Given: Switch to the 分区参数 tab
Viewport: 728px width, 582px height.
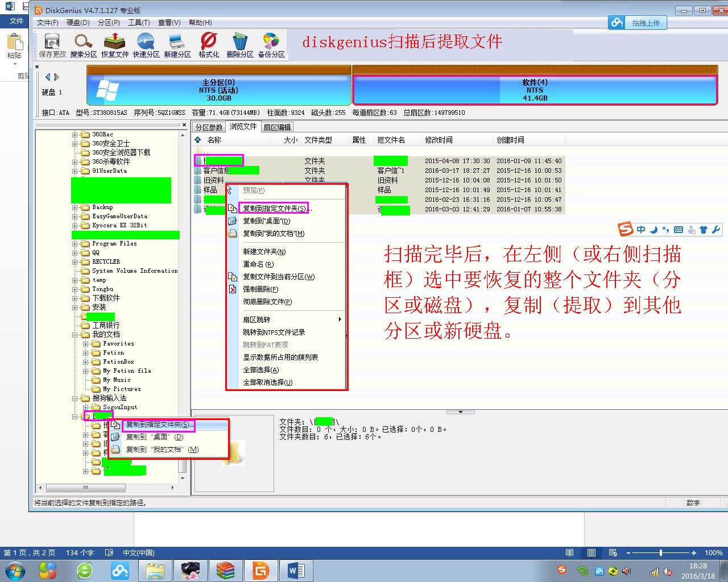Looking at the screenshot, I should (209, 127).
